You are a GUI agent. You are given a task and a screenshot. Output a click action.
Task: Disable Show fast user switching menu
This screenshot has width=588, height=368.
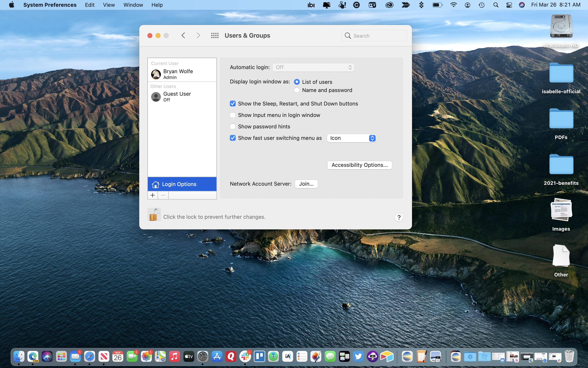tap(233, 138)
